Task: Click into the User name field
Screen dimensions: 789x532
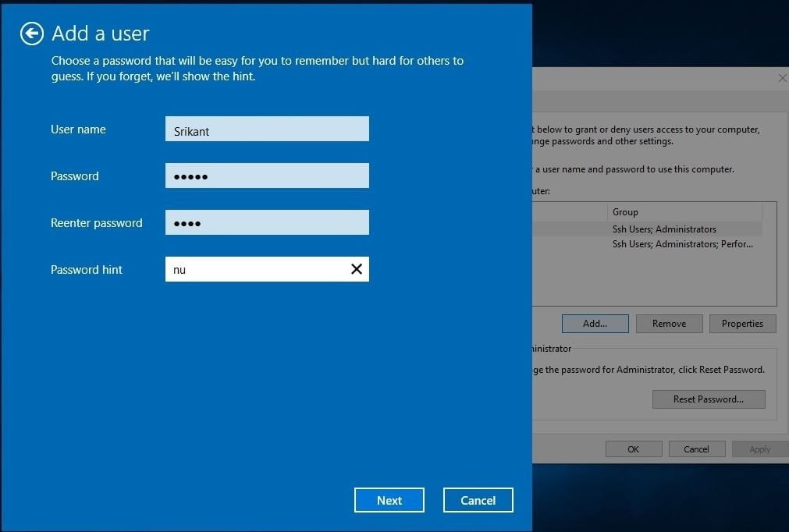Action: click(x=267, y=129)
